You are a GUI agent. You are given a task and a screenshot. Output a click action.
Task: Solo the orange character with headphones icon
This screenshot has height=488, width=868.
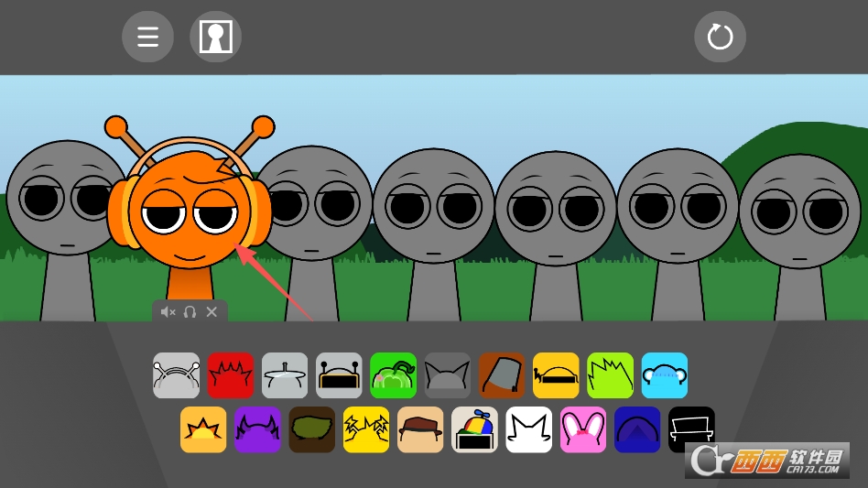click(190, 312)
